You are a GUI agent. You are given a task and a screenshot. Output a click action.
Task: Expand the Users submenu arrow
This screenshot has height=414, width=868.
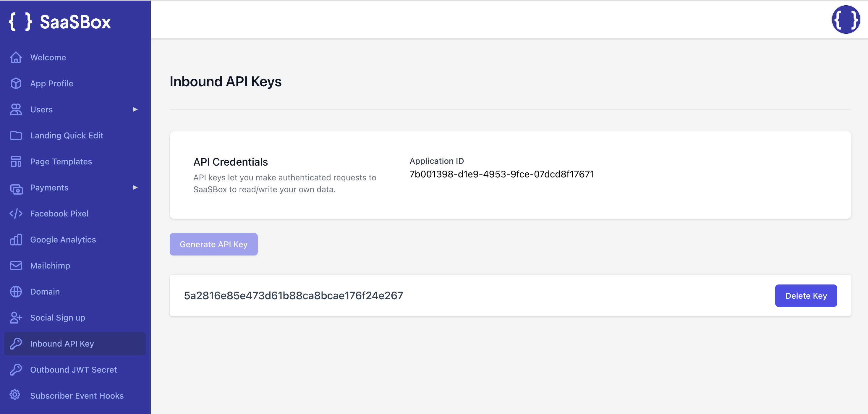135,109
